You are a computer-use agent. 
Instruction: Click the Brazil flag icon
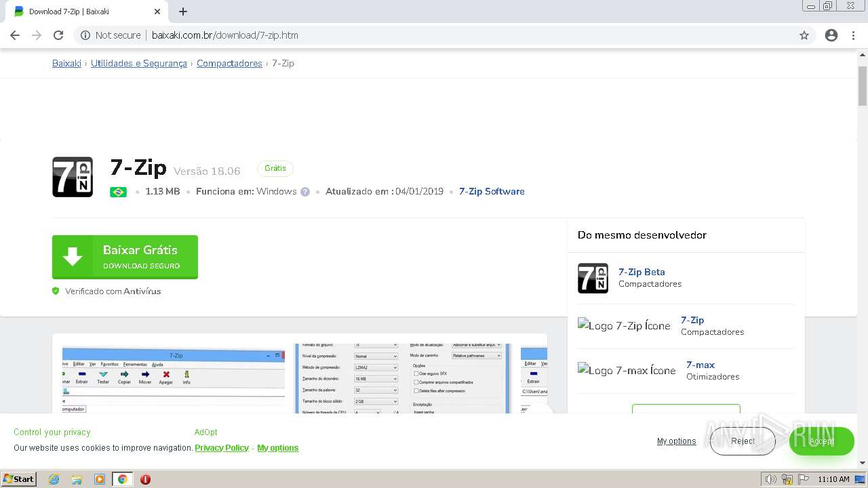[118, 192]
